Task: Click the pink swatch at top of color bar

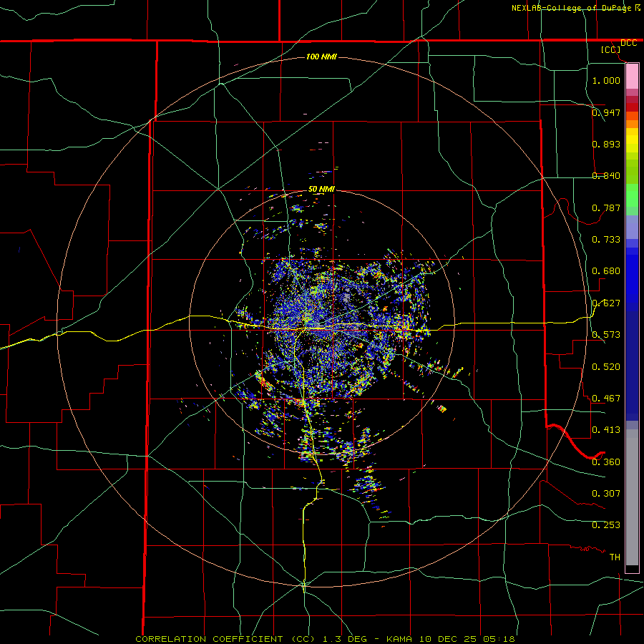Action: 632,77
